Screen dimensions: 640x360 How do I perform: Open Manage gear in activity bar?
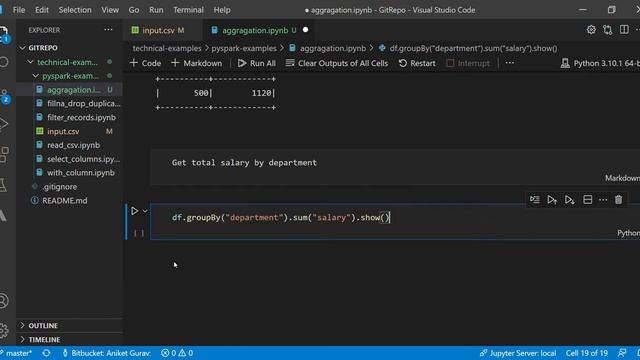pyautogui.click(x=4, y=330)
